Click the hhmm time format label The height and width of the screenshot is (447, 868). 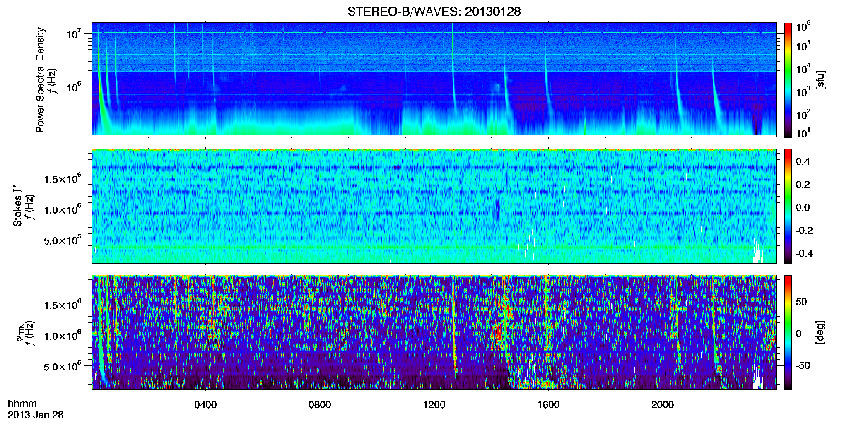tap(22, 404)
